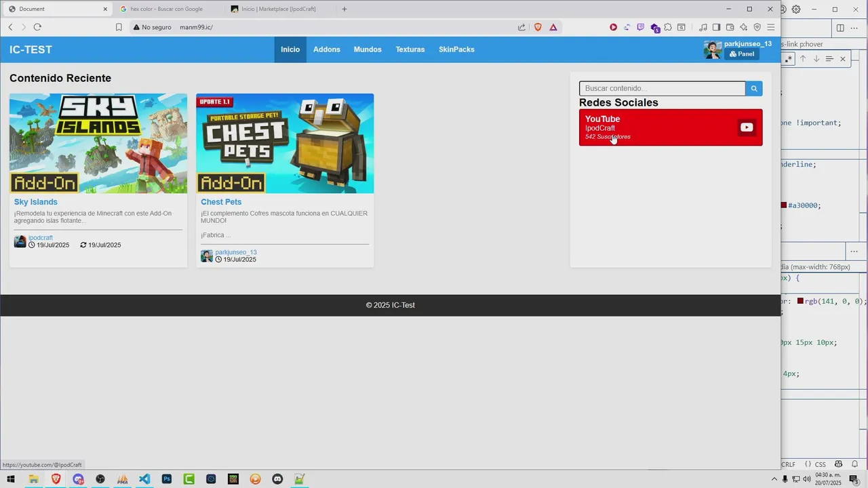Image resolution: width=868 pixels, height=488 pixels.
Task: Click the search magnifier button next to the search field
Action: 753,88
